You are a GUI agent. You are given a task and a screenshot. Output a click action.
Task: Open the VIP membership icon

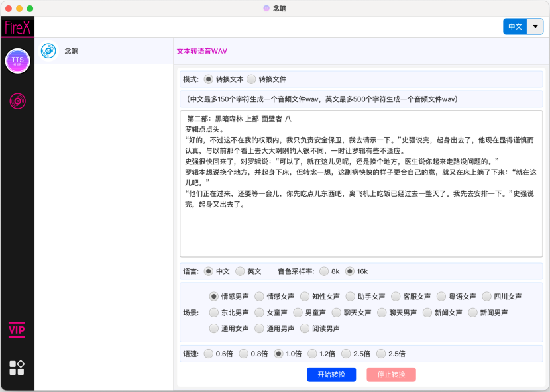[x=17, y=329]
